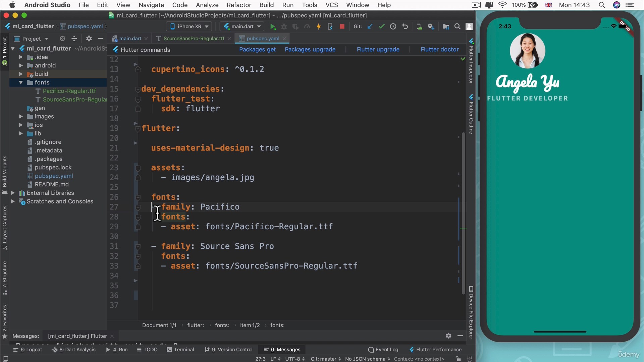Viewport: 644px width, 362px height.
Task: Open Dart Analysis tool window
Action: coord(74,350)
